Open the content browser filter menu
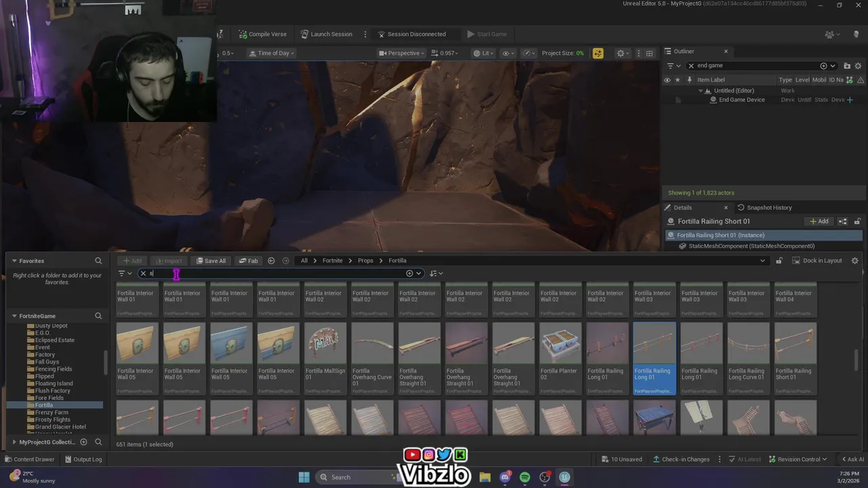Viewport: 868px width, 488px height. click(125, 273)
